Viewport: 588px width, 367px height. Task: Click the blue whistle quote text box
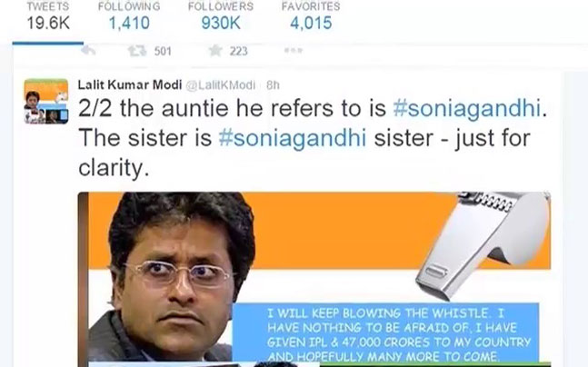point(386,333)
